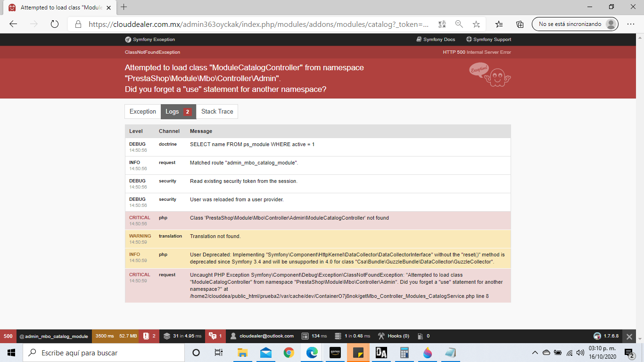Show hidden system tray icons
This screenshot has width=644, height=362.
[x=535, y=353]
